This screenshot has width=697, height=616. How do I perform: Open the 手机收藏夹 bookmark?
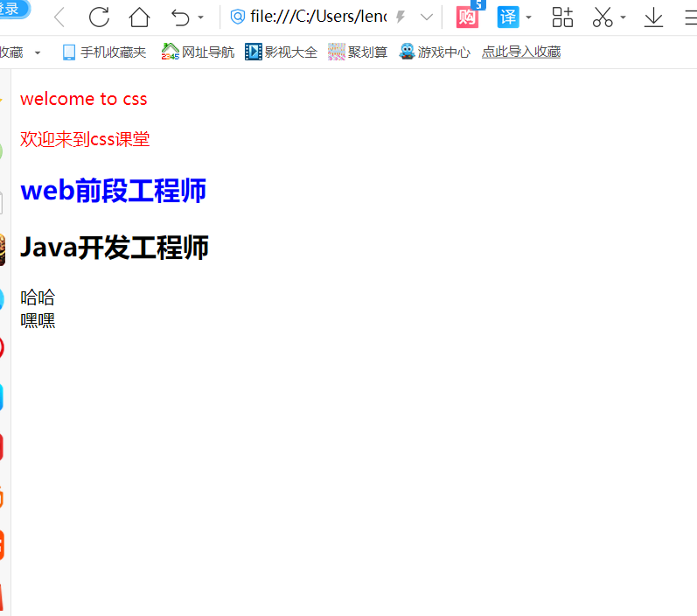[104, 52]
